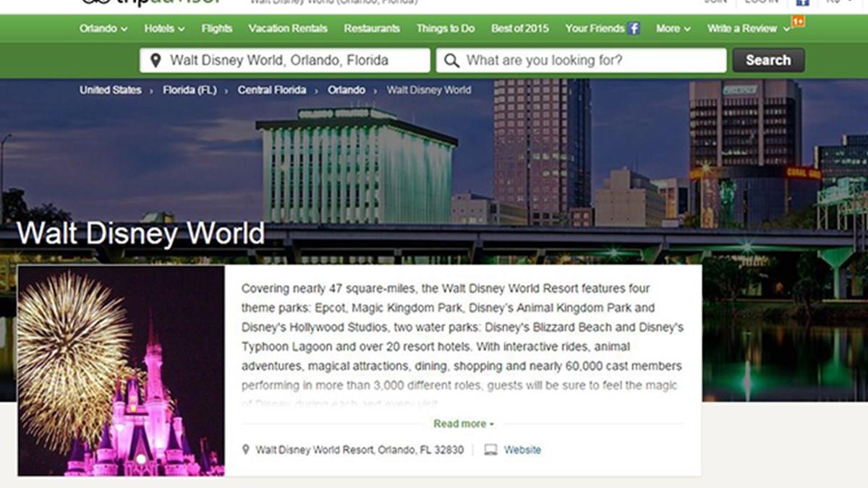The height and width of the screenshot is (488, 868).
Task: Click Central Florida breadcrumb link
Action: coord(272,90)
